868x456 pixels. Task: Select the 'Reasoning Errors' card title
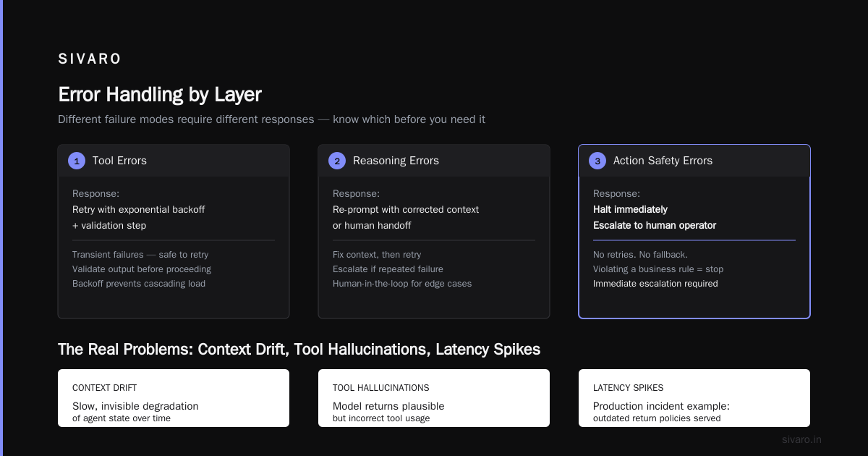click(396, 161)
